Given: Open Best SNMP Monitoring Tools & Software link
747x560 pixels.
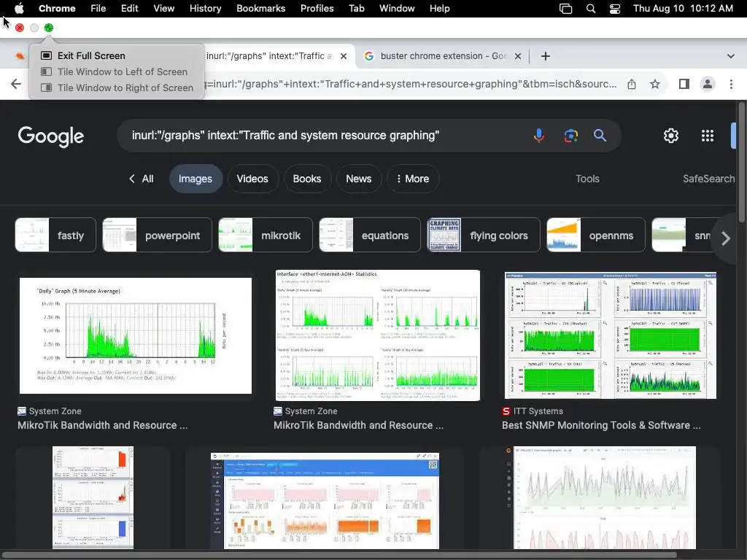Looking at the screenshot, I should click(x=601, y=425).
